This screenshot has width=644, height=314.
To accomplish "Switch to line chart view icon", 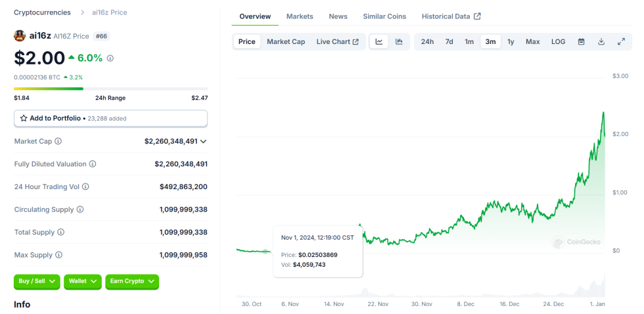I will point(379,41).
